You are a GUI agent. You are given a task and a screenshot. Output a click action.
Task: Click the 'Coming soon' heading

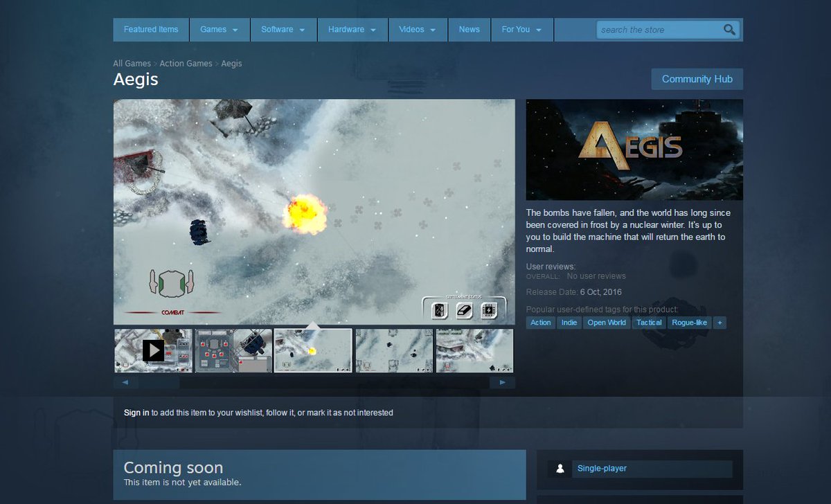(x=173, y=467)
